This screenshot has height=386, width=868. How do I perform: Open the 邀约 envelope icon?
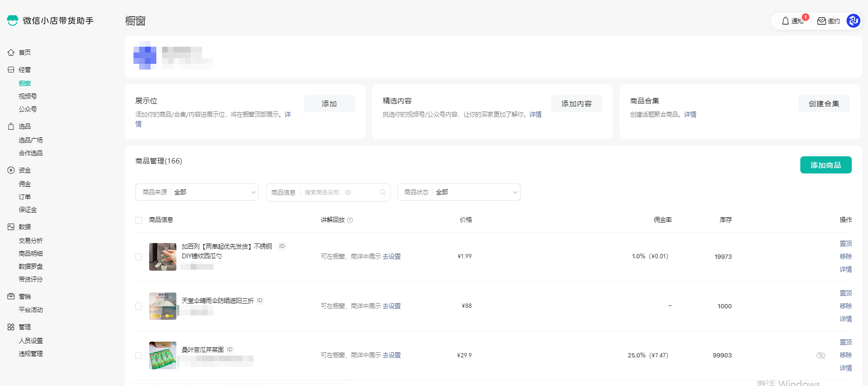point(822,21)
